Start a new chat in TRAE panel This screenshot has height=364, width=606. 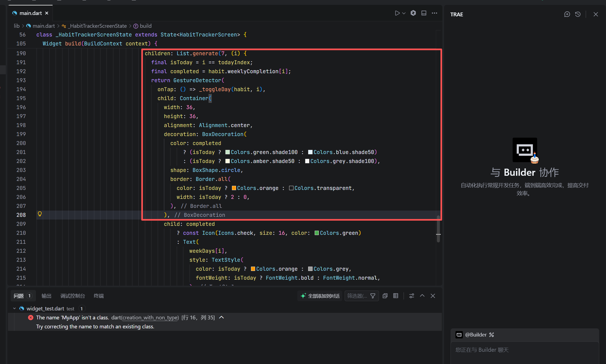567,14
